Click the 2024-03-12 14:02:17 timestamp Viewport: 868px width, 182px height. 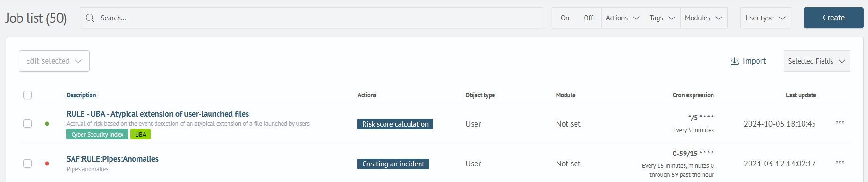tap(780, 164)
